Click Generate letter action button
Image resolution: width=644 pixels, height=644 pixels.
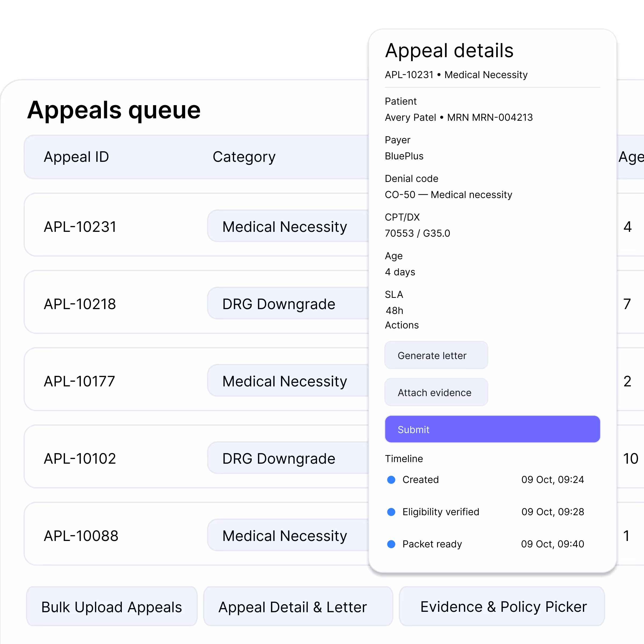[436, 355]
